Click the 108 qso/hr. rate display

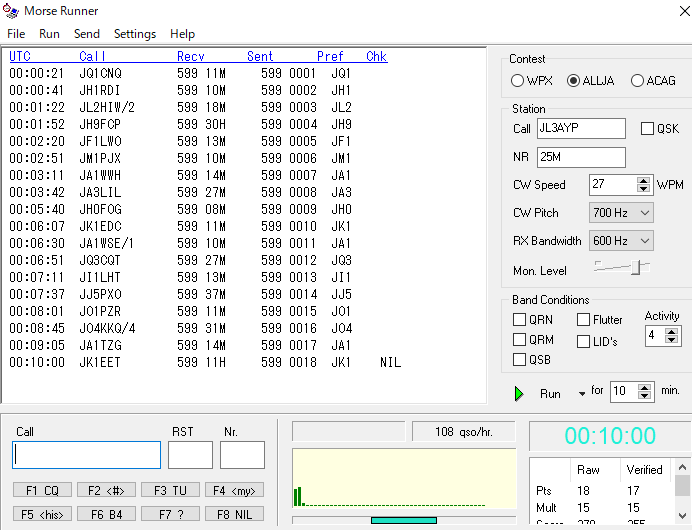(464, 432)
